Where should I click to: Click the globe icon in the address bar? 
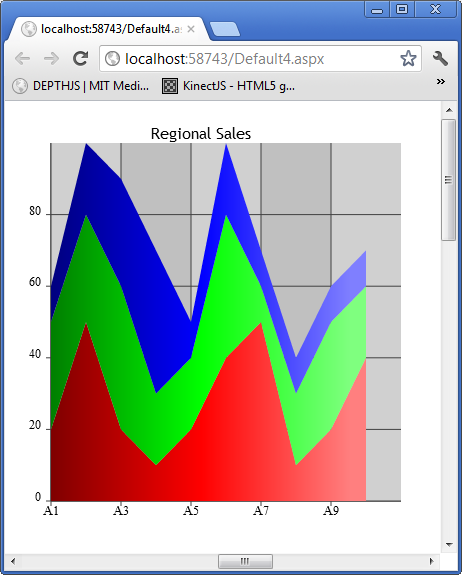pos(112,59)
